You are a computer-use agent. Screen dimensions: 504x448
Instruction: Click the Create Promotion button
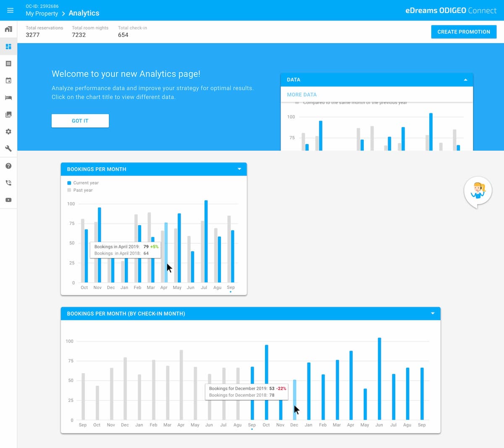click(x=464, y=32)
